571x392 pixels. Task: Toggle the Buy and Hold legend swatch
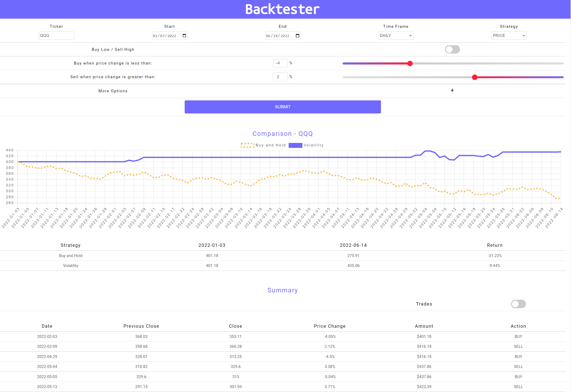[x=247, y=145]
